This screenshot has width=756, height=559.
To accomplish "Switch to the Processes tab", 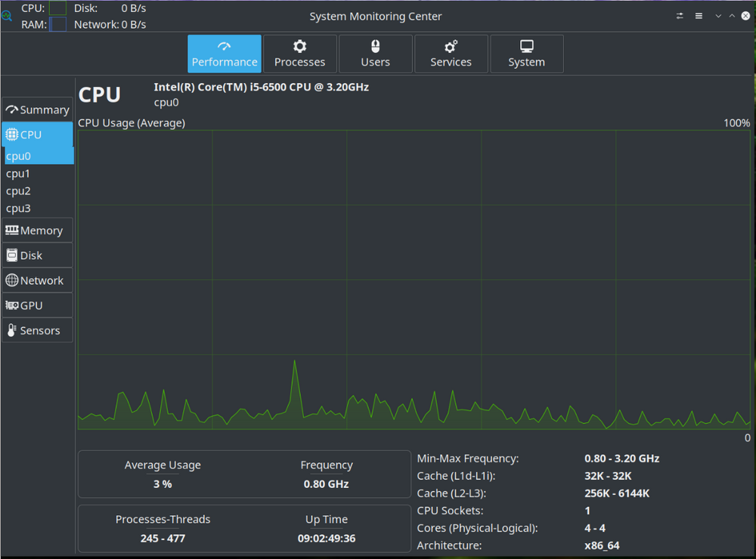I will tap(300, 54).
